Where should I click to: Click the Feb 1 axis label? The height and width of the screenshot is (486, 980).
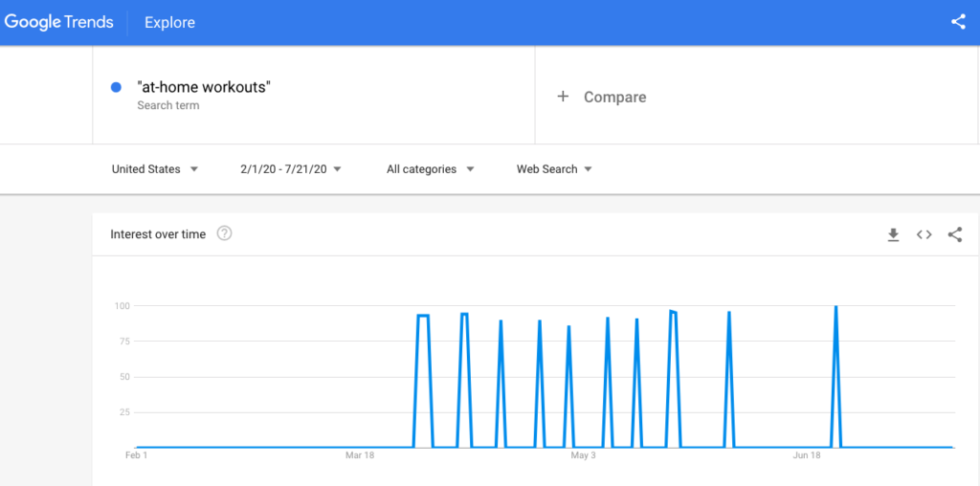pos(137,455)
